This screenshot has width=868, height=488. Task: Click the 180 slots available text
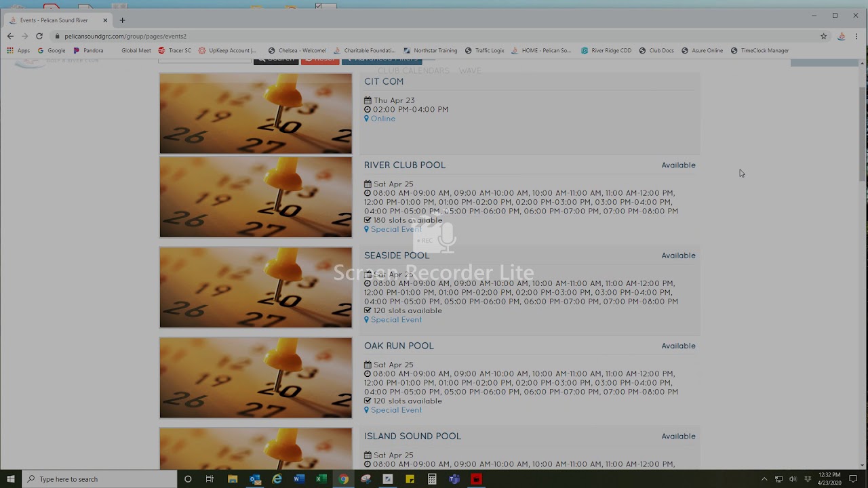click(408, 220)
